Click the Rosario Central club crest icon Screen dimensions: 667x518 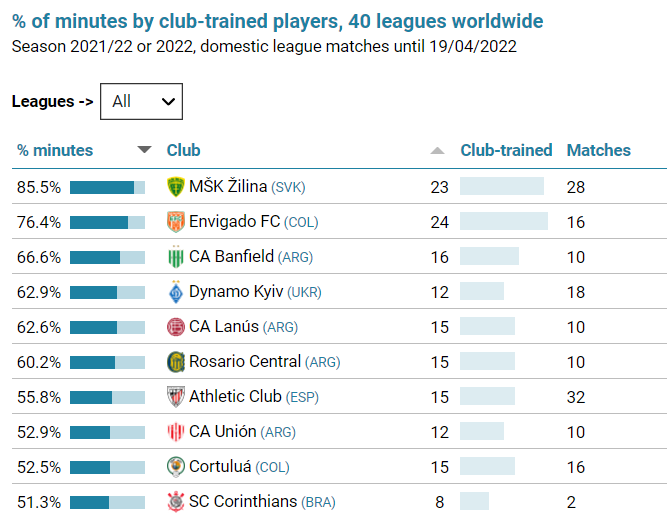click(176, 362)
